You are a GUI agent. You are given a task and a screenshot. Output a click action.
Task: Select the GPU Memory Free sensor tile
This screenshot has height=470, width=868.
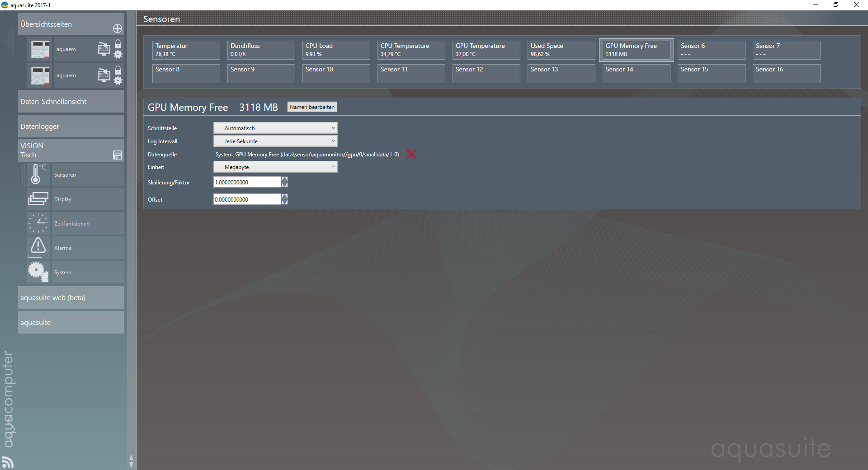pos(636,50)
